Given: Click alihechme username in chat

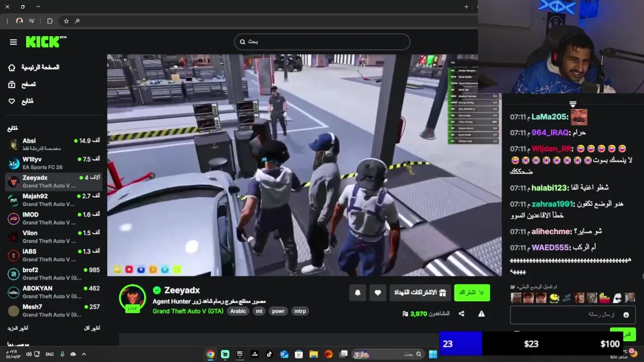Looking at the screenshot, I should tap(552, 231).
